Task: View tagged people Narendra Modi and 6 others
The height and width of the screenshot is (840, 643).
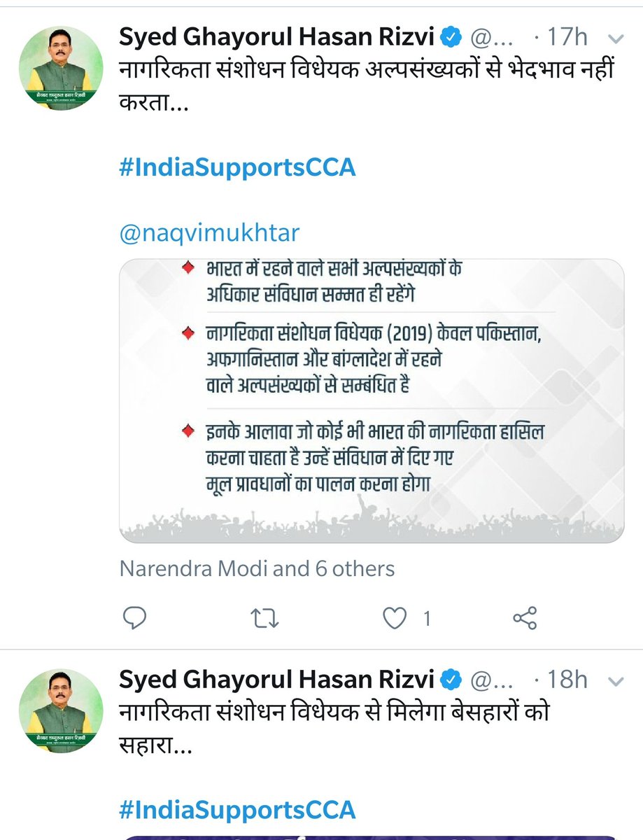Action: coord(257,568)
